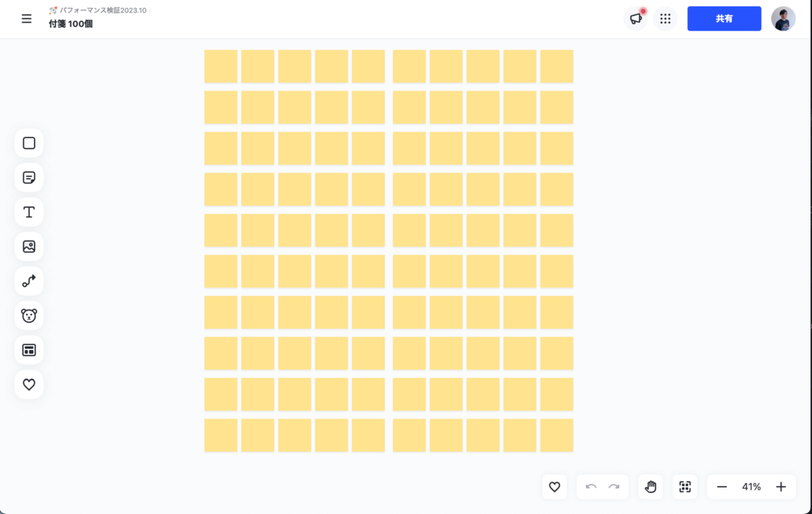This screenshot has width=812, height=514.
Task: Open announcements megaphone notifications
Action: (636, 18)
